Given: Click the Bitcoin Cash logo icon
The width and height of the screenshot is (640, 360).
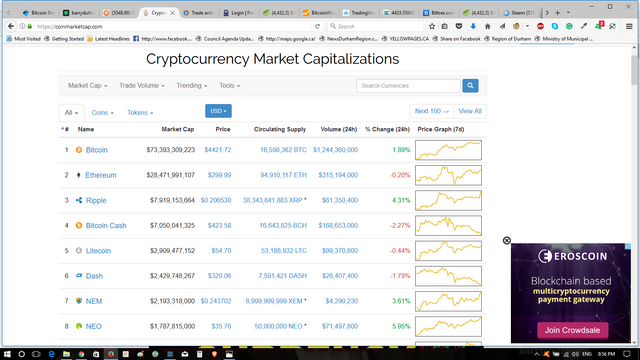Looking at the screenshot, I should [79, 225].
